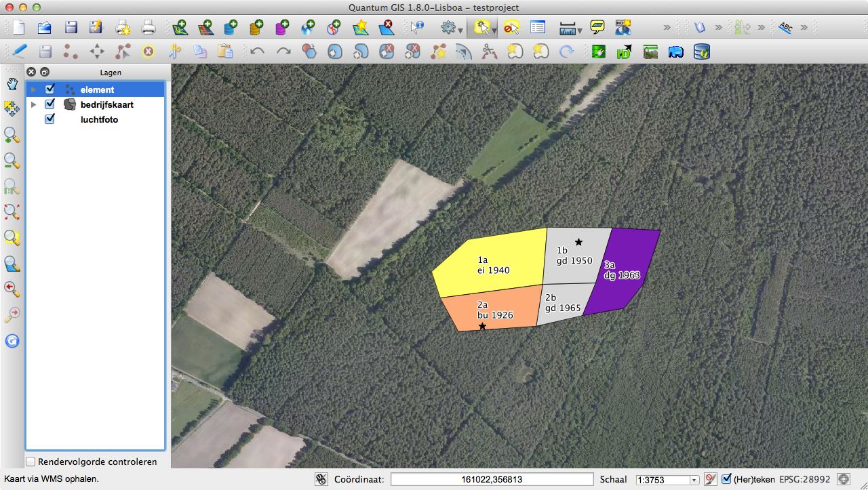Open the attribute table icon
The width and height of the screenshot is (868, 490).
[538, 28]
